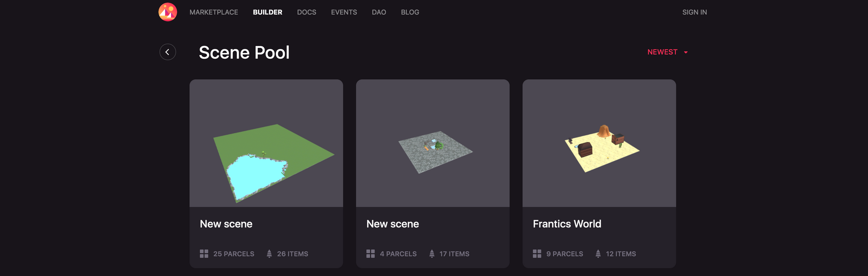Screen dimensions: 868x276
Task: Open the DAO nav item
Action: (379, 12)
